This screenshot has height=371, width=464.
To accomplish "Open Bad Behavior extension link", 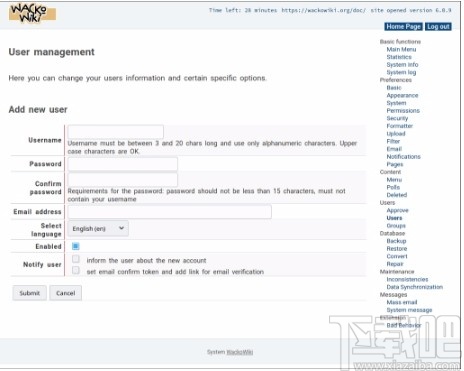I will [404, 325].
